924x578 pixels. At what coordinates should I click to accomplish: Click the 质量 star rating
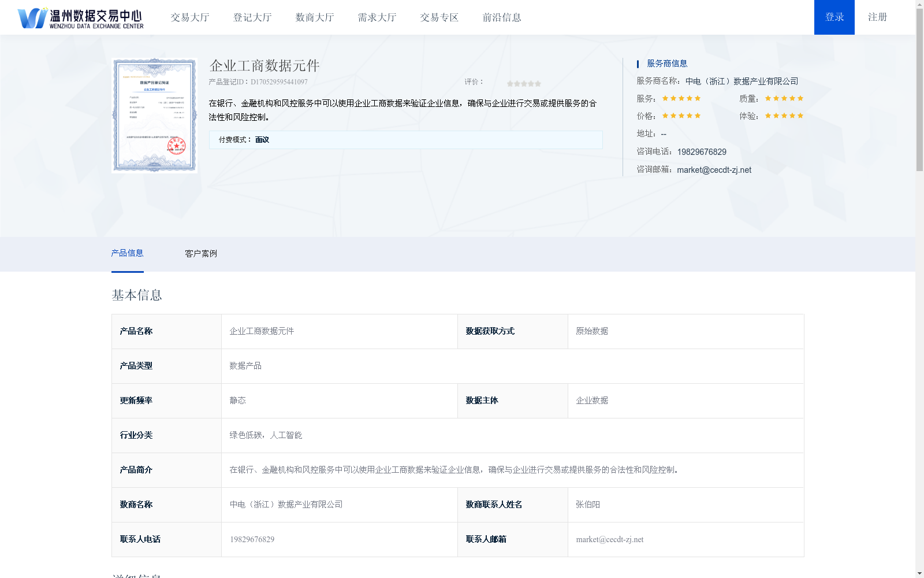point(784,98)
